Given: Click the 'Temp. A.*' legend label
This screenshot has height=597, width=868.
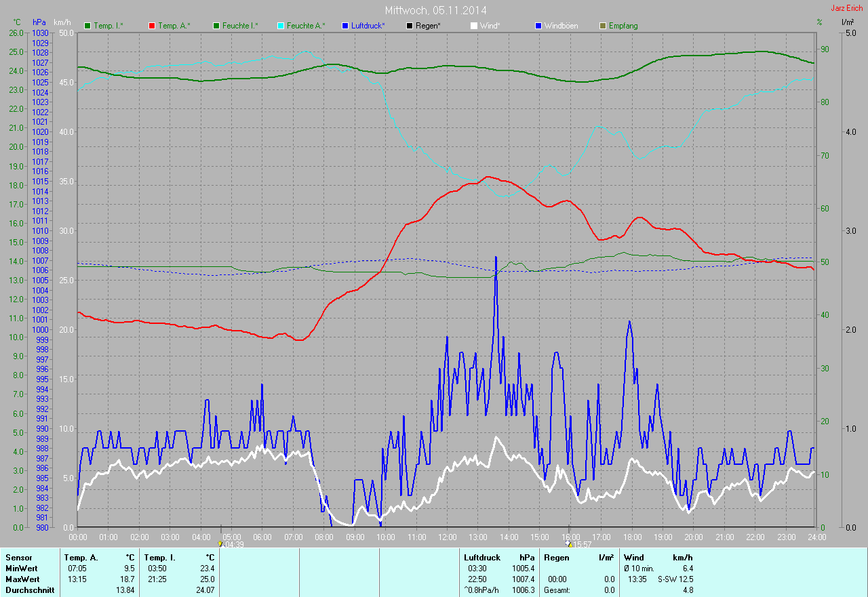Looking at the screenshot, I should point(174,26).
